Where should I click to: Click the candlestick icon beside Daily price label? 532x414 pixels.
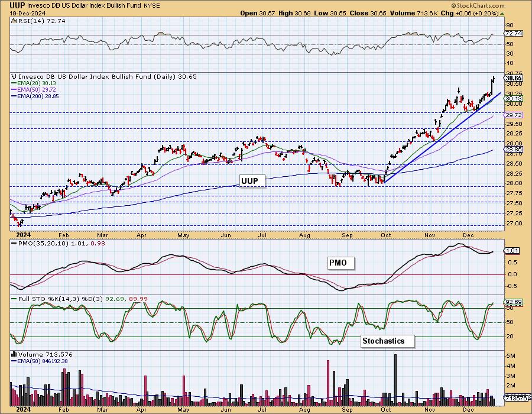coord(14,77)
